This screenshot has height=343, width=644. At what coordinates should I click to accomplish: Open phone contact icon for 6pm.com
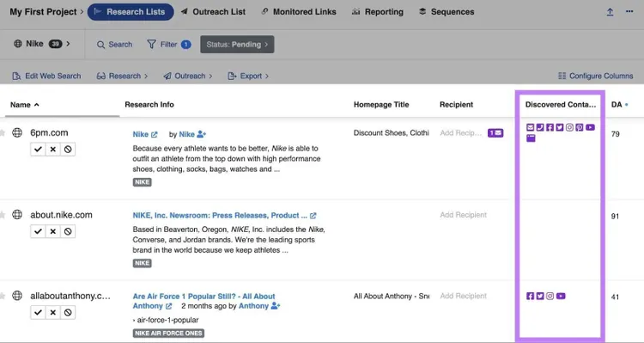tap(540, 127)
